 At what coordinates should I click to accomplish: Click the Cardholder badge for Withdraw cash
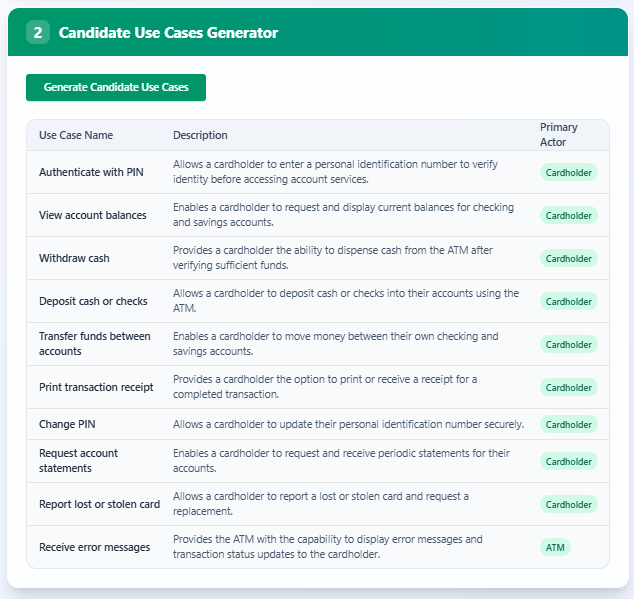569,258
